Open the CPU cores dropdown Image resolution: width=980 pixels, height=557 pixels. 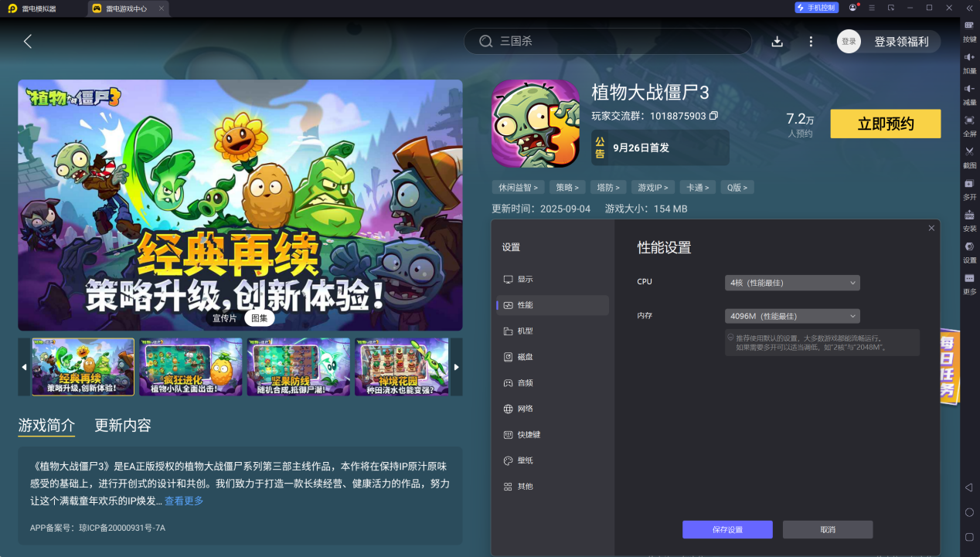pyautogui.click(x=791, y=282)
